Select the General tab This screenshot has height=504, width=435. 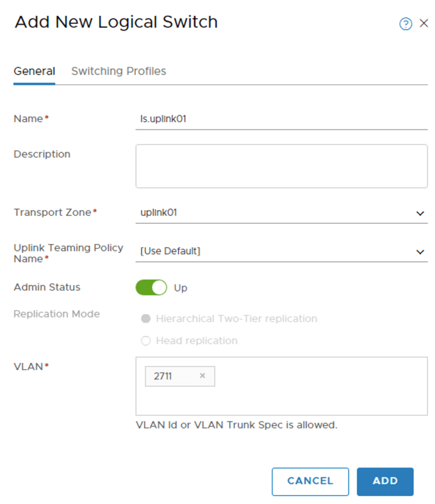pos(34,71)
